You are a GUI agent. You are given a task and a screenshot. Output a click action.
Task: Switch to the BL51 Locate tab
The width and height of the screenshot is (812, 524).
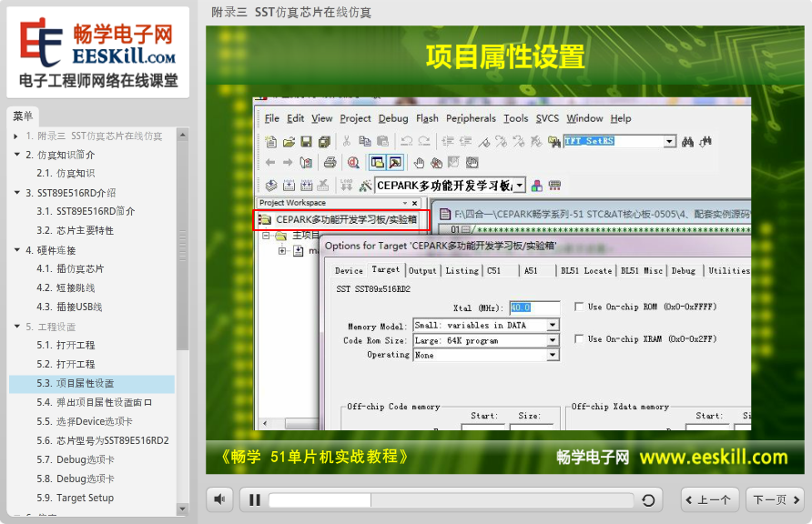(586, 270)
